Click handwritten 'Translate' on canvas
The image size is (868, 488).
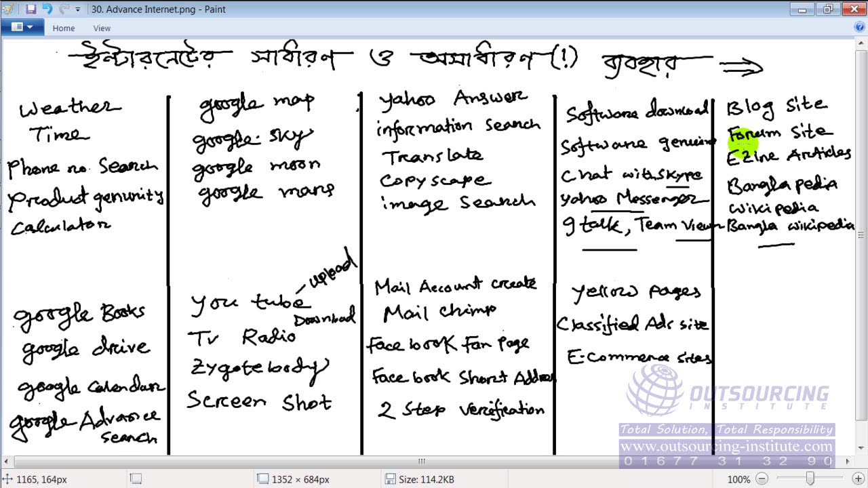click(433, 157)
